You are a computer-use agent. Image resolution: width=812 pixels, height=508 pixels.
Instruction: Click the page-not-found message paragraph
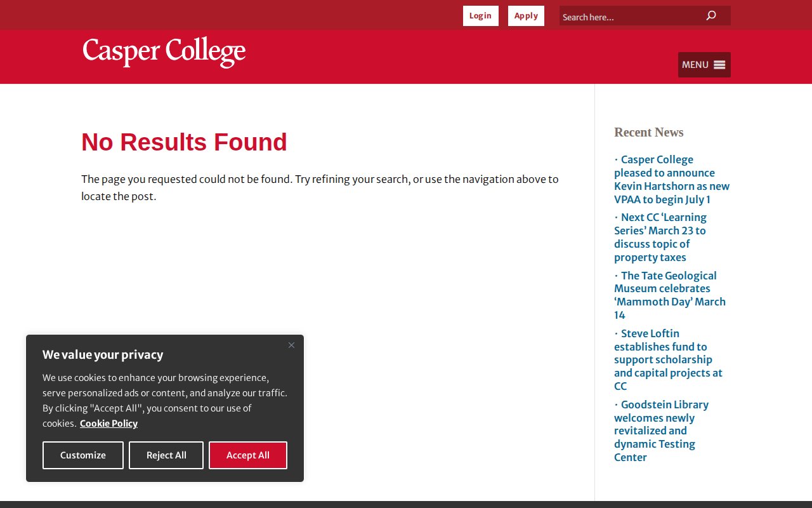point(320,187)
